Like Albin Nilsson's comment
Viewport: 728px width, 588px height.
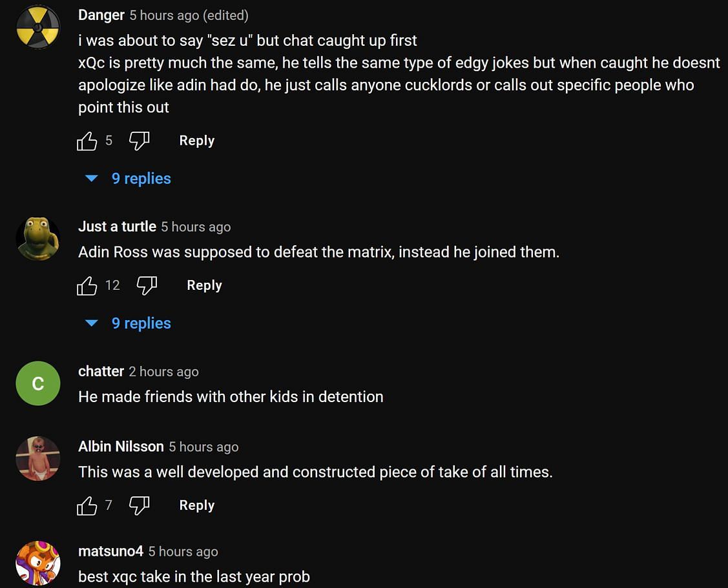(x=87, y=505)
